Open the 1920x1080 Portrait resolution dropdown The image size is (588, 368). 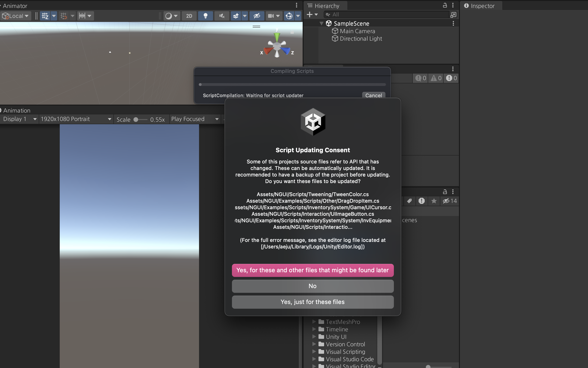tap(76, 119)
